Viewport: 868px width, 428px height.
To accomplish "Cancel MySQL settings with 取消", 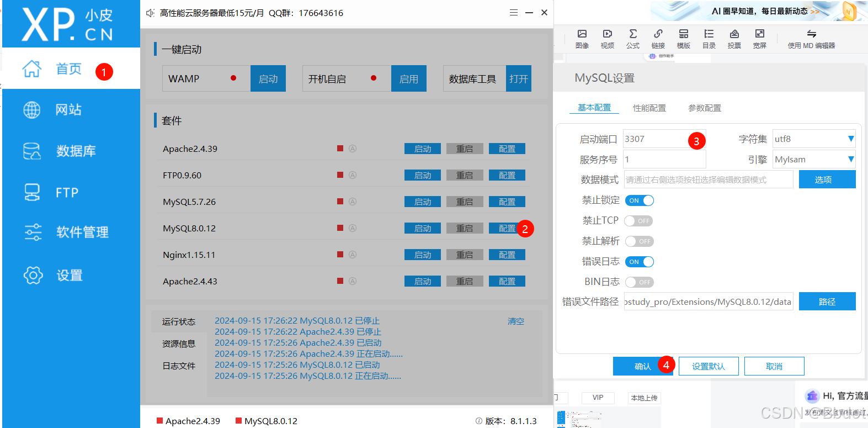I will click(774, 366).
